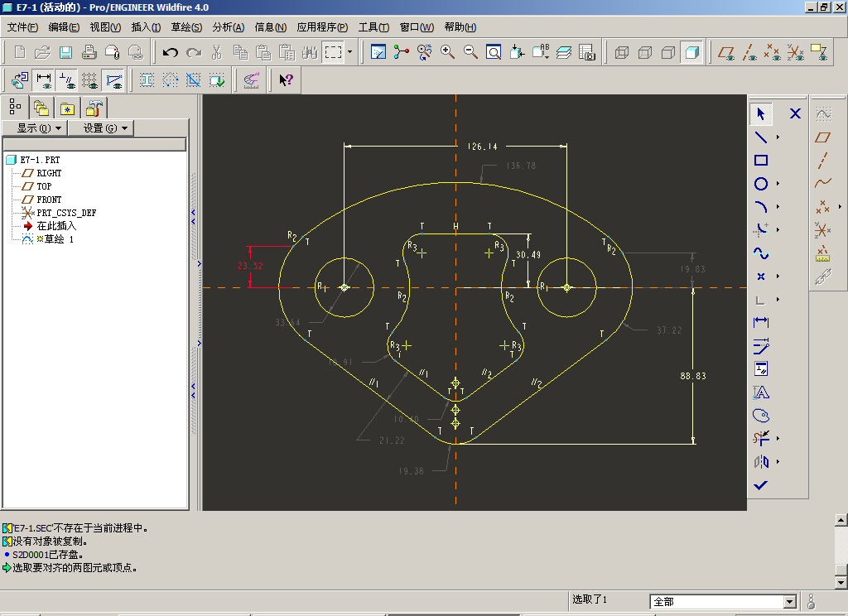Open the selection box dropdown arrow
The height and width of the screenshot is (616, 848).
click(350, 52)
